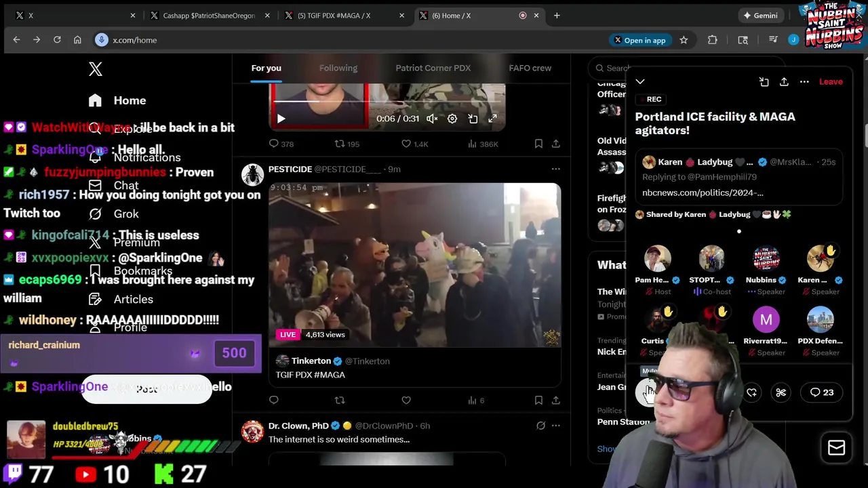The height and width of the screenshot is (488, 868).
Task: Open Articles in the sidebar
Action: click(x=121, y=299)
